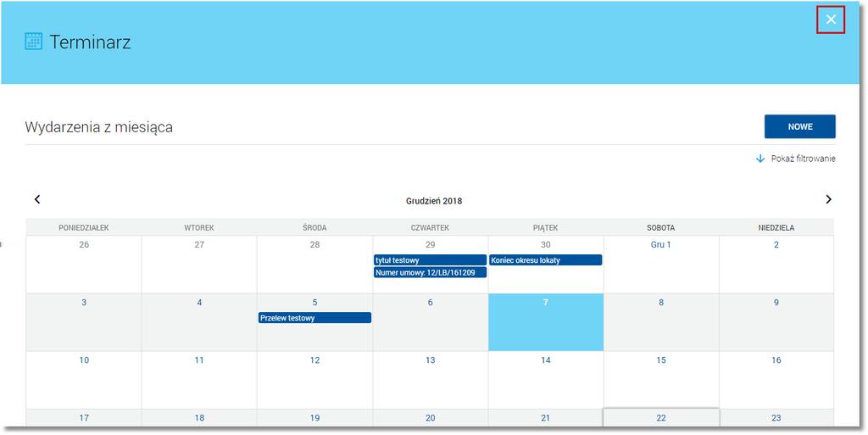868x435 pixels.
Task: Select day 21 in calendar
Action: tap(546, 418)
